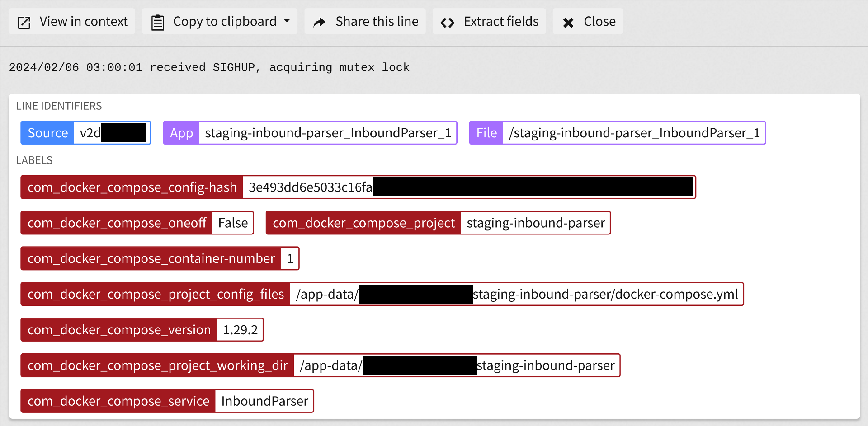Select the com_docker_compose_service InboundParser label

pyautogui.click(x=167, y=401)
